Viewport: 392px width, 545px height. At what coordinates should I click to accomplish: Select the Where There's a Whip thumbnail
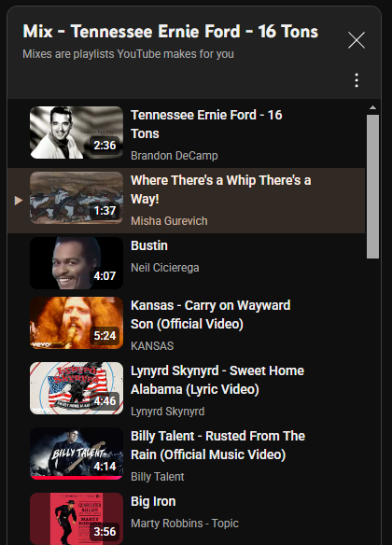pos(77,198)
